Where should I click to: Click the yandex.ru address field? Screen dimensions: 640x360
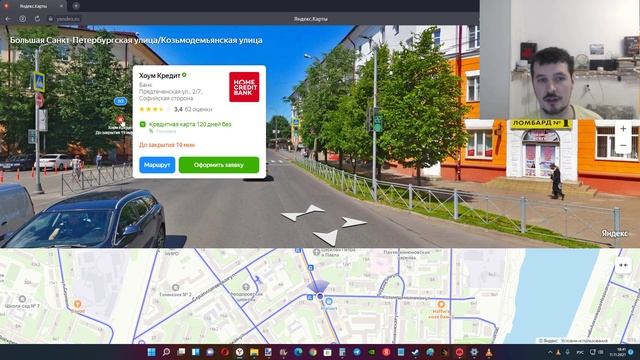[68, 19]
